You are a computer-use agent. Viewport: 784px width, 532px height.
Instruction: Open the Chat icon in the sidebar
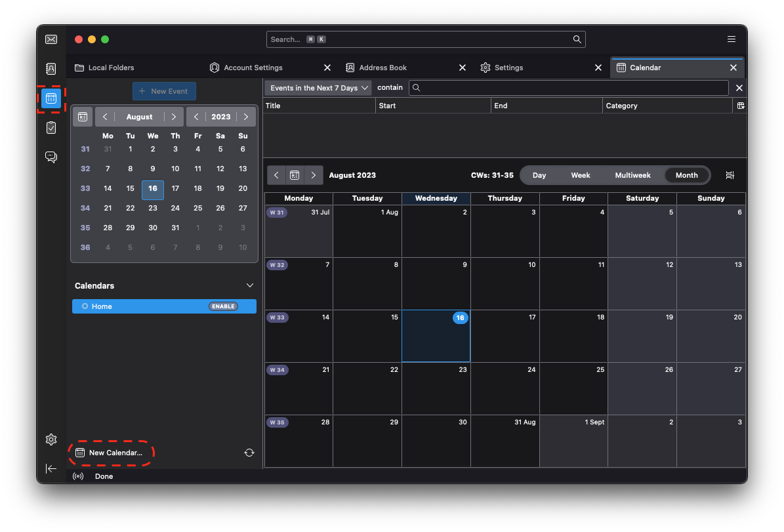pos(51,157)
